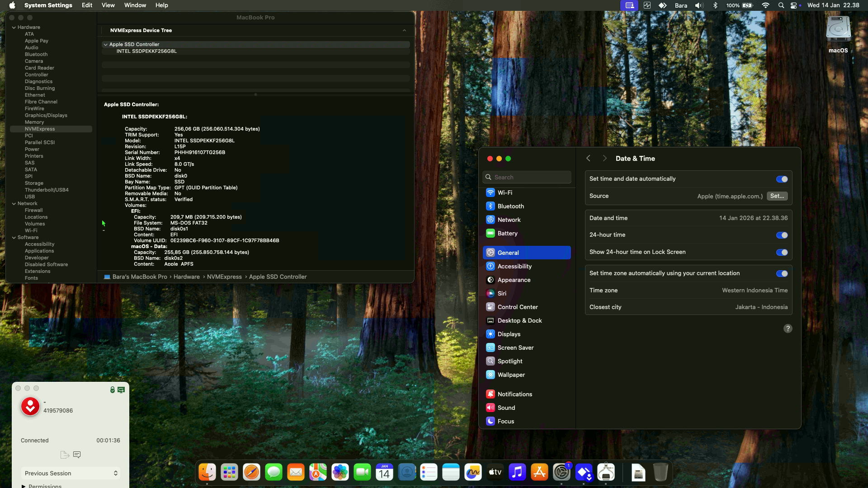The width and height of the screenshot is (868, 488).
Task: Click the help question mark button
Action: [x=788, y=328]
